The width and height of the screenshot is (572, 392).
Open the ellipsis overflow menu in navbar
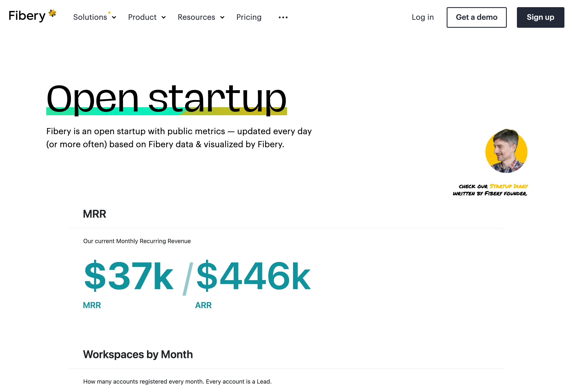coord(283,17)
